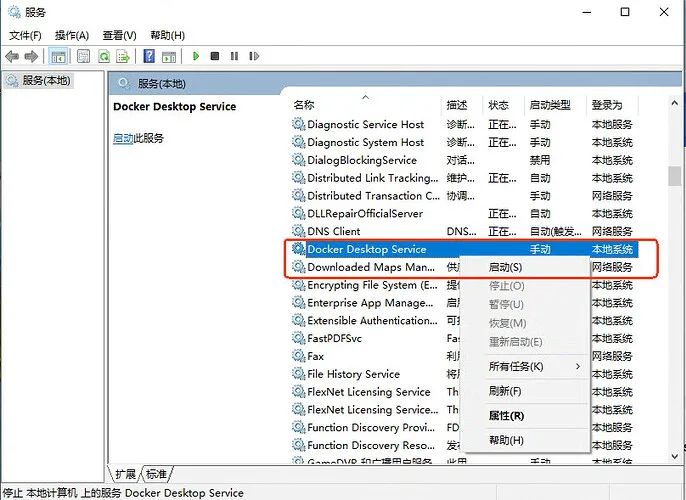Click the Export List toolbar icon
The width and height of the screenshot is (686, 500).
point(123,56)
